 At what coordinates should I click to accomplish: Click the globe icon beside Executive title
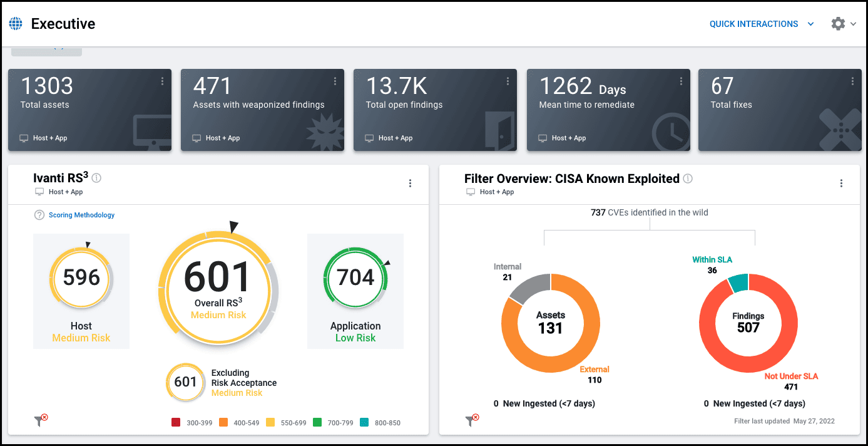point(15,23)
